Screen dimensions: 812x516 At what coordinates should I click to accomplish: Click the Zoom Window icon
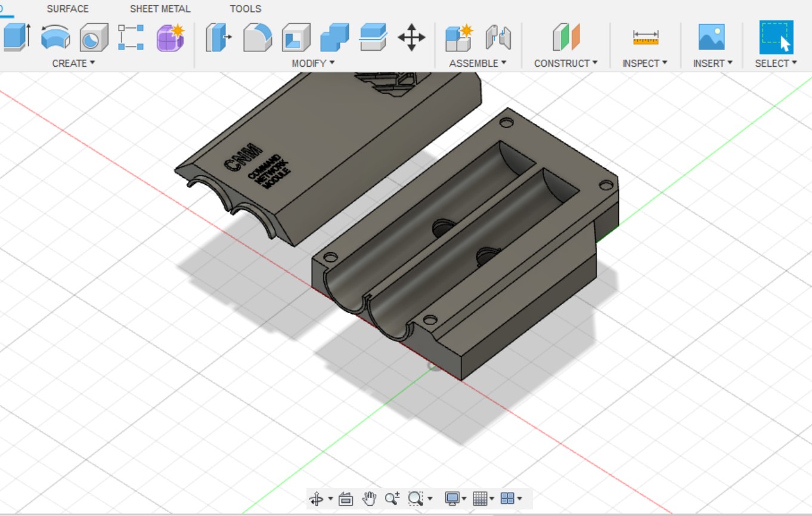pyautogui.click(x=416, y=498)
